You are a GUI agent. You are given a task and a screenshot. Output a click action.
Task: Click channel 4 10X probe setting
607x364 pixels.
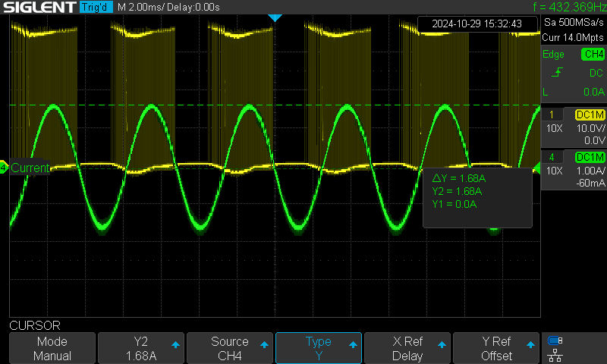pos(555,171)
